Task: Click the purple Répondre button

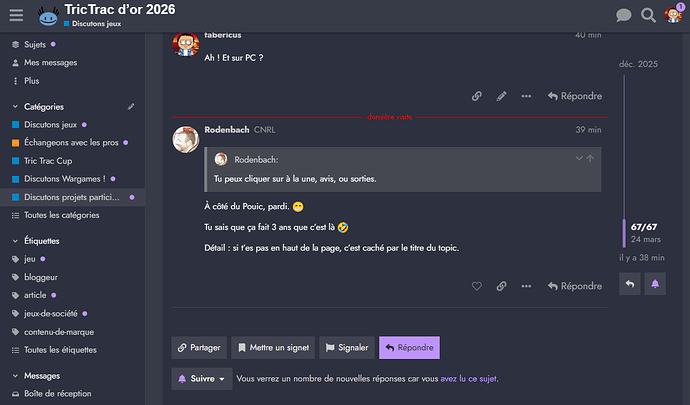Action: (x=409, y=347)
